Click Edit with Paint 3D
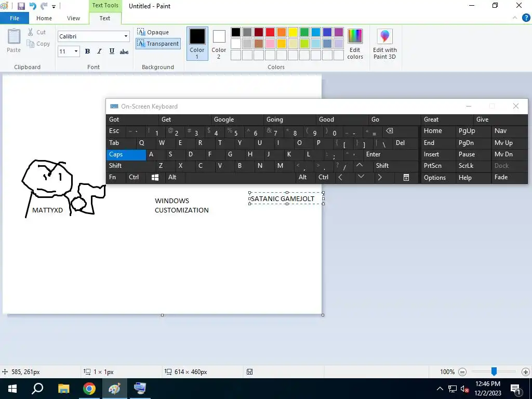This screenshot has width=532, height=399. pyautogui.click(x=385, y=44)
